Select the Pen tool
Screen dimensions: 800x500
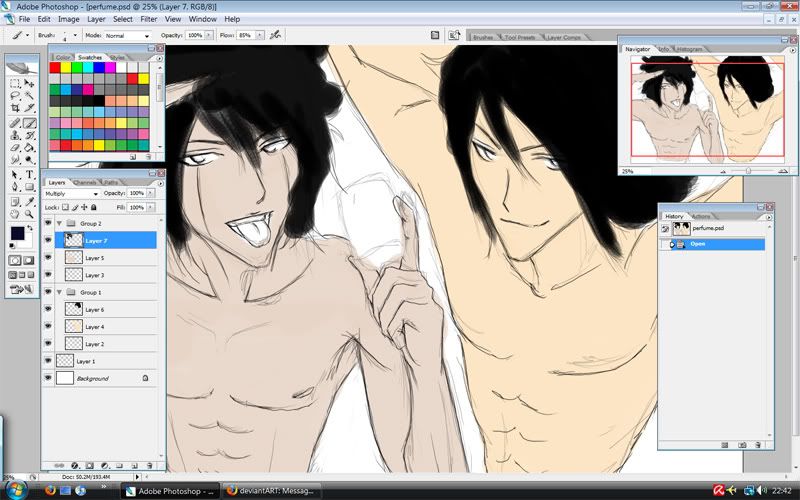coord(15,187)
